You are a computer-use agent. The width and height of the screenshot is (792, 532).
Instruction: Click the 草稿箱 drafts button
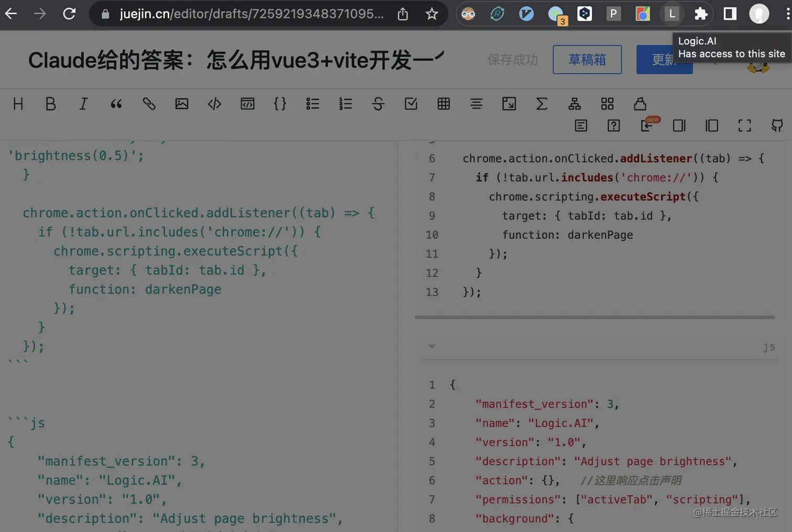coord(587,60)
